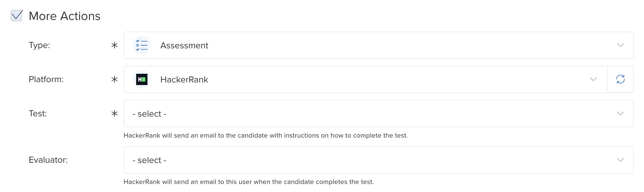Image resolution: width=644 pixels, height=192 pixels.
Task: Expand the Platform dropdown chevron
Action: (x=593, y=79)
